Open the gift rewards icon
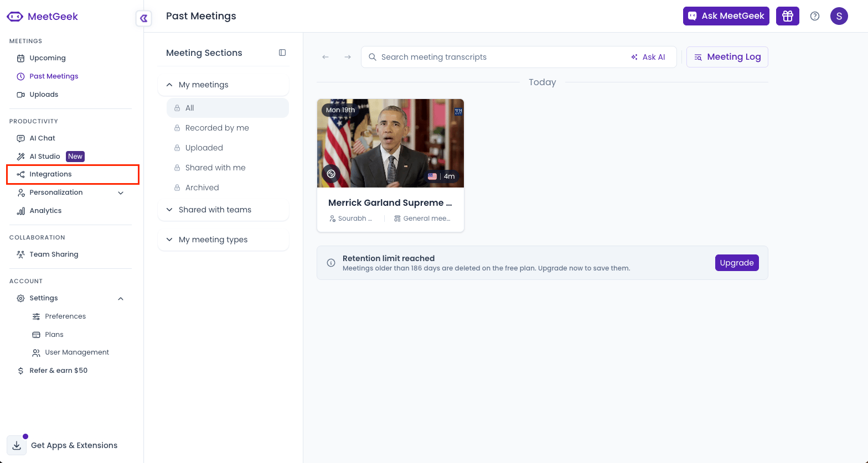 pos(787,16)
